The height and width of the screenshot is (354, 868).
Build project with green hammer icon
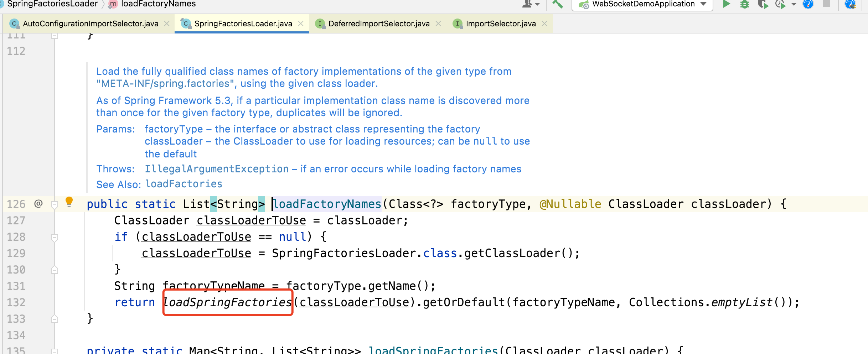[x=557, y=4]
